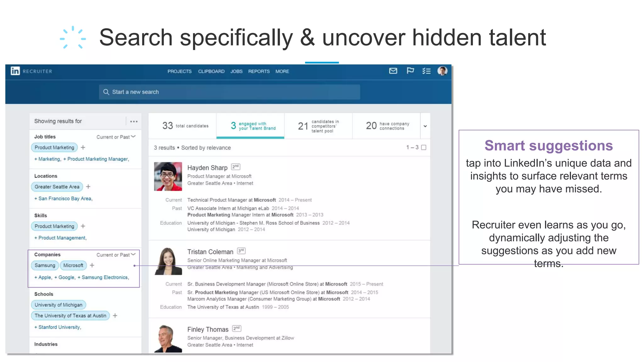Click Hayden Sharp's 2nd degree badge
This screenshot has width=644, height=362.
pyautogui.click(x=236, y=167)
